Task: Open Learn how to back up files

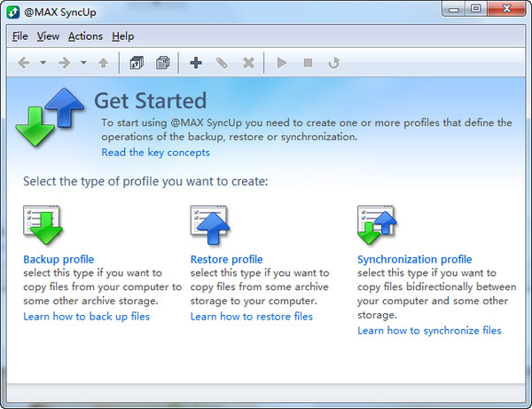Action: pyautogui.click(x=86, y=317)
